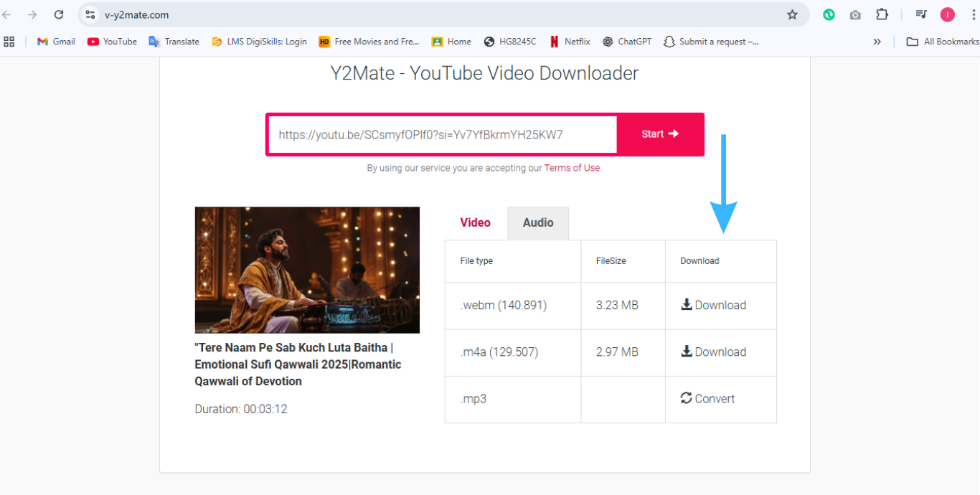Open the media controls icon in toolbar
980x495 pixels.
[x=921, y=14]
